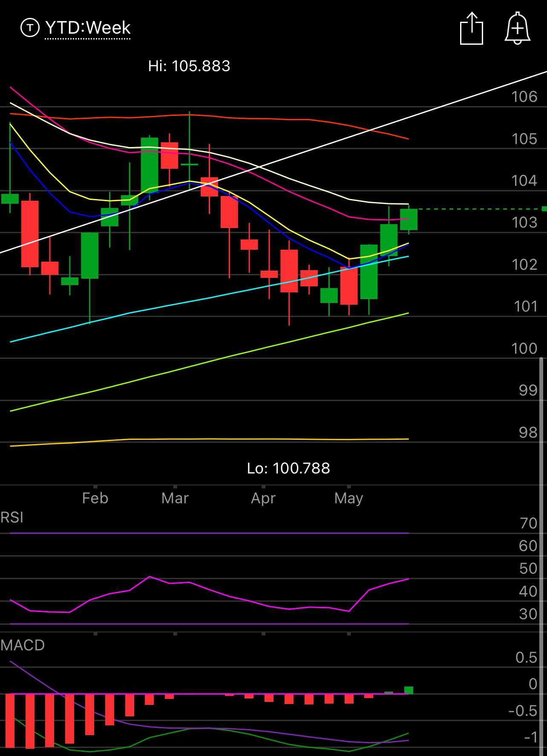Tap the RSI 50 scale value
This screenshot has width=547, height=756.
click(528, 568)
